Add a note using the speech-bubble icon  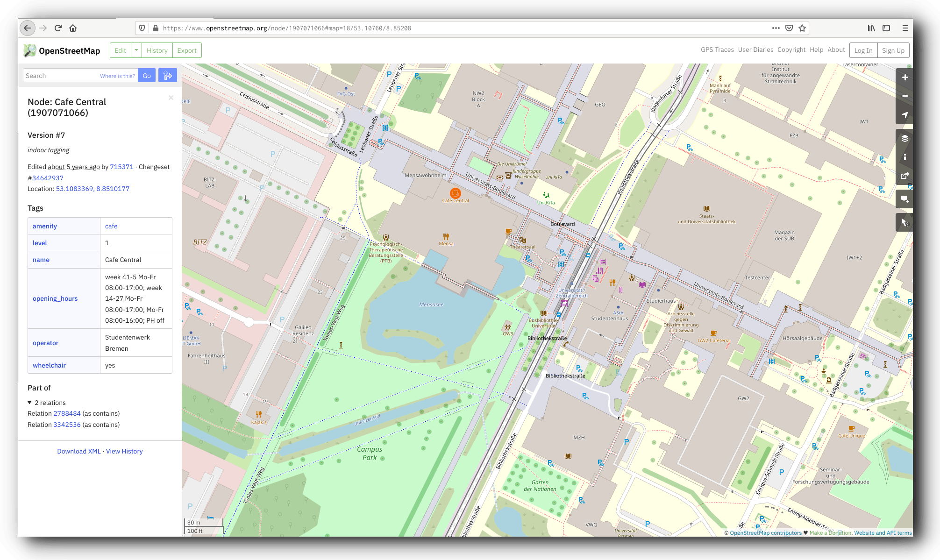point(904,199)
